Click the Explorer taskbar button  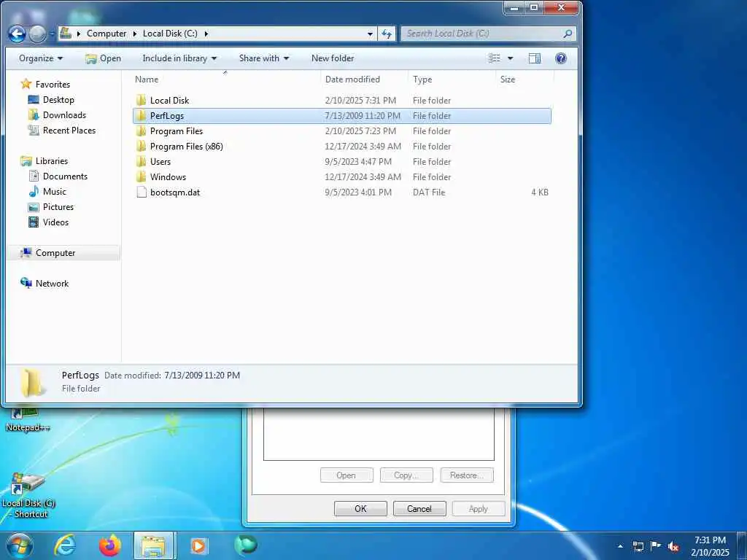tap(155, 545)
